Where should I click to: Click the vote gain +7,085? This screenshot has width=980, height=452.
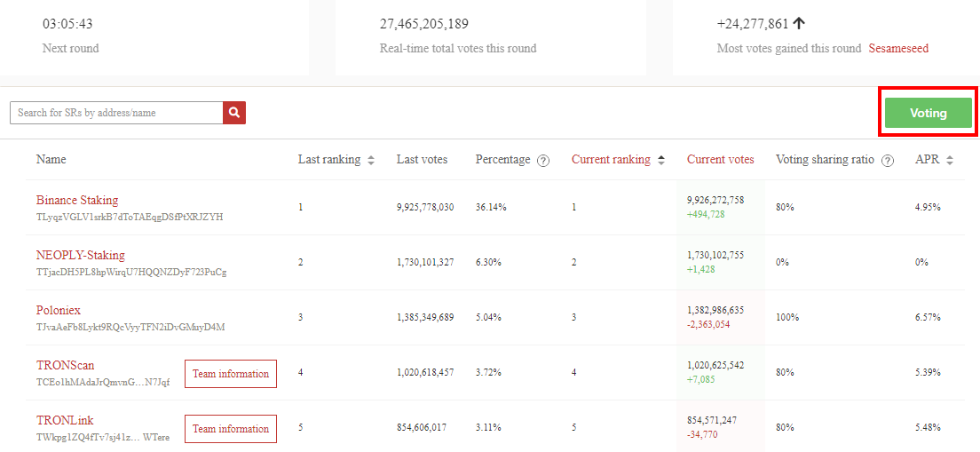pyautogui.click(x=700, y=379)
